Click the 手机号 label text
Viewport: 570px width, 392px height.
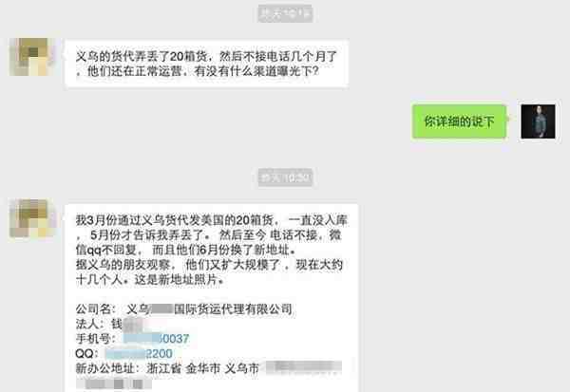pos(95,339)
